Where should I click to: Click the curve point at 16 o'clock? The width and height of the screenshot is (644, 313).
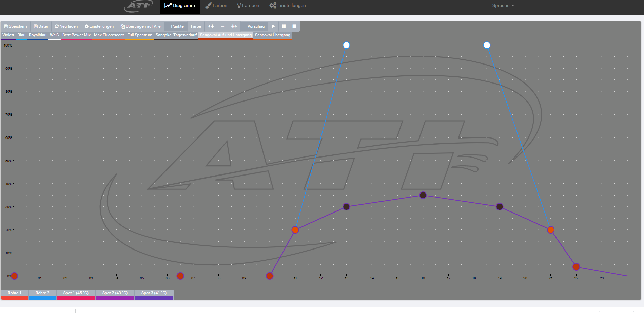[423, 195]
